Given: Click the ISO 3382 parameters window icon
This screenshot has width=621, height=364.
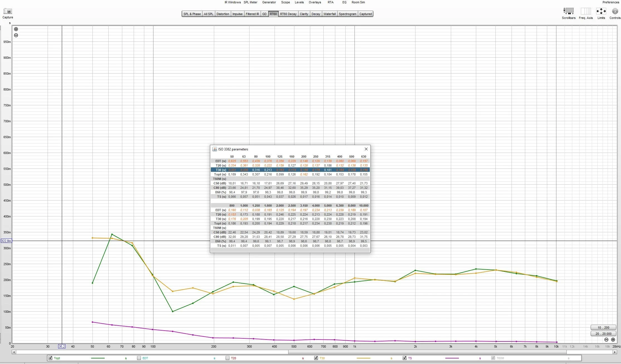Looking at the screenshot, I should click(x=215, y=149).
